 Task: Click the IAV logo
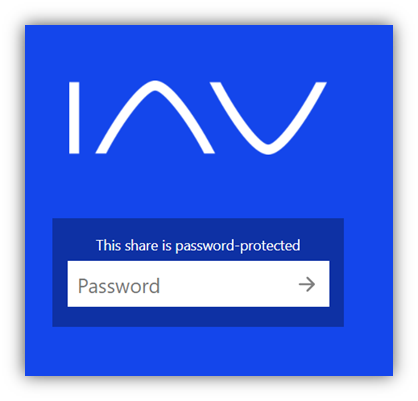pos(198,117)
